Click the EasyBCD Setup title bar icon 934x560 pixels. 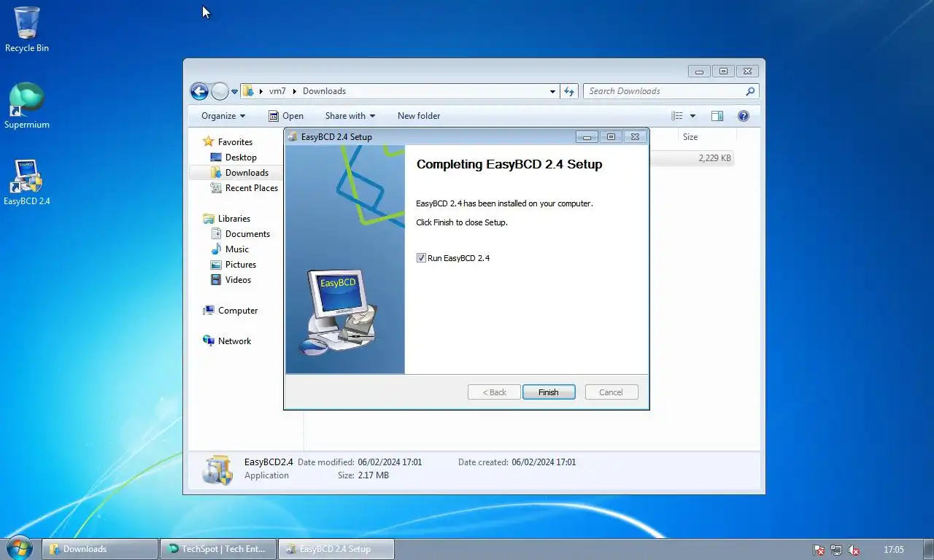pos(293,137)
